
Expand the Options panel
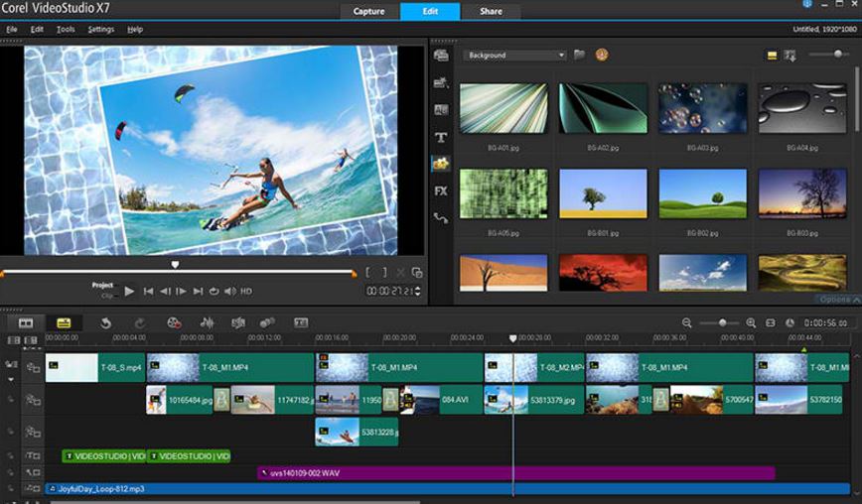tap(836, 299)
